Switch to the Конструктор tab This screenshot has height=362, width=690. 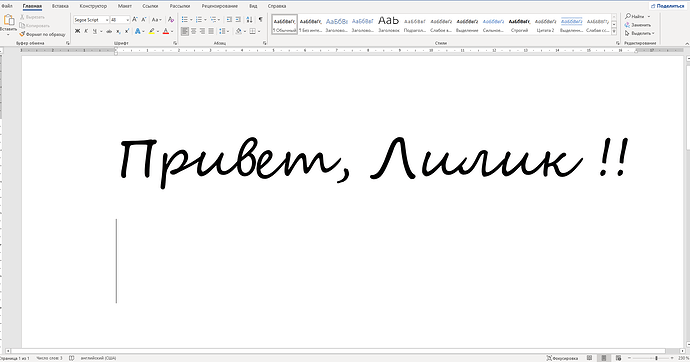(93, 6)
